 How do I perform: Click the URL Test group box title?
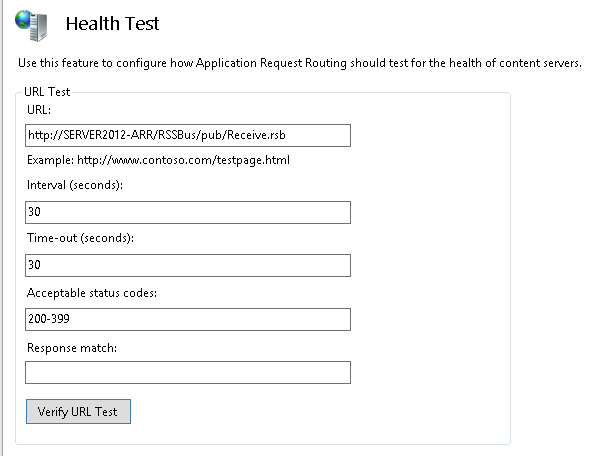click(x=47, y=92)
